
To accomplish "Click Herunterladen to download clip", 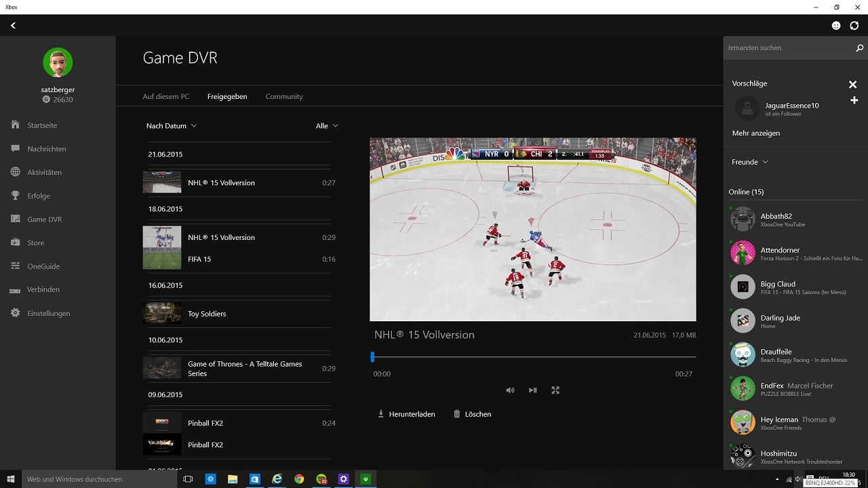I will 406,414.
